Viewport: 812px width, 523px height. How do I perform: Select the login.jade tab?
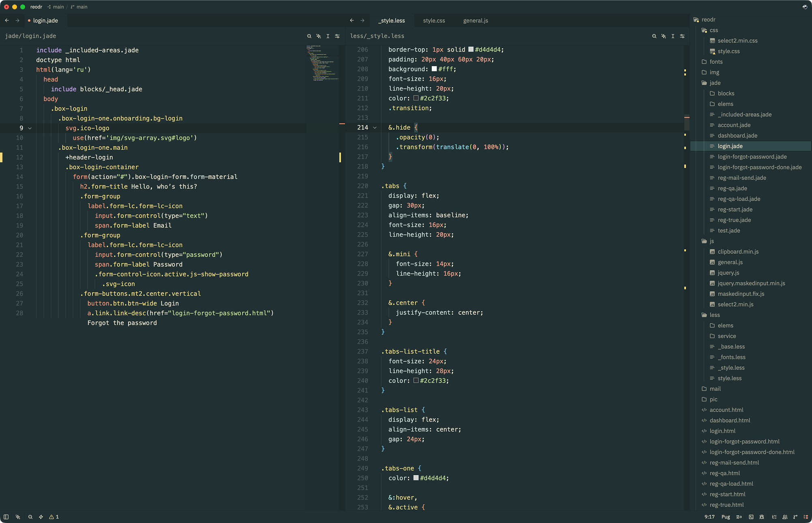coord(45,21)
